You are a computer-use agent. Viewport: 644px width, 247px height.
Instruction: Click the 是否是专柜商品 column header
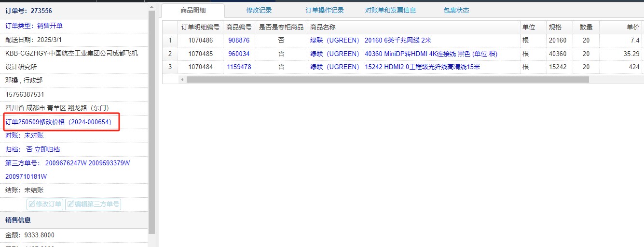click(x=281, y=27)
